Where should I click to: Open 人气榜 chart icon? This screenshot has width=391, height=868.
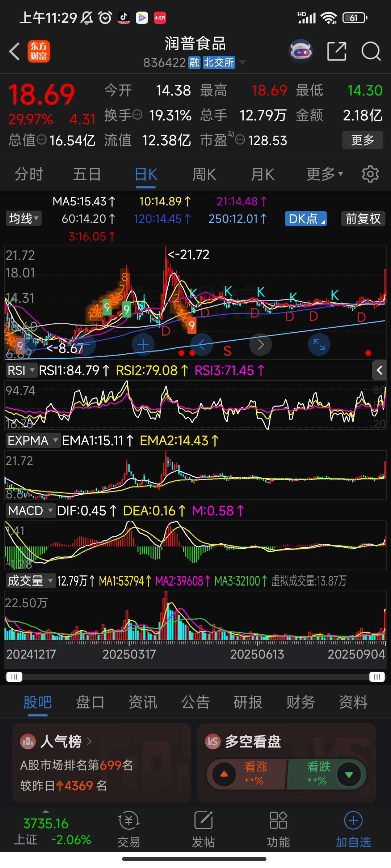28,741
